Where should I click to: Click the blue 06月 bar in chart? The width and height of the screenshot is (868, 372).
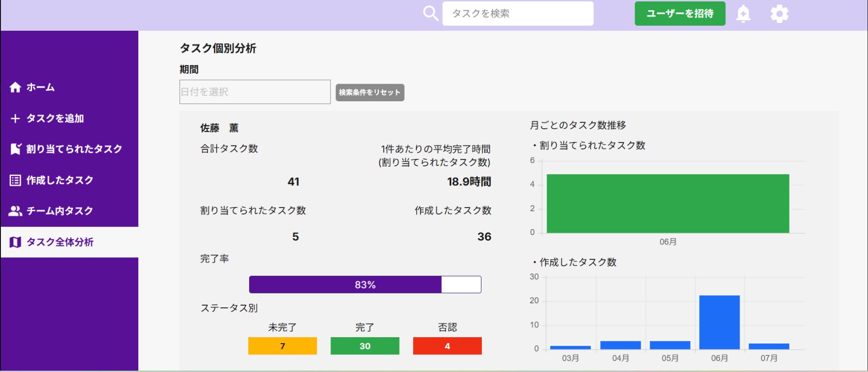(x=720, y=322)
